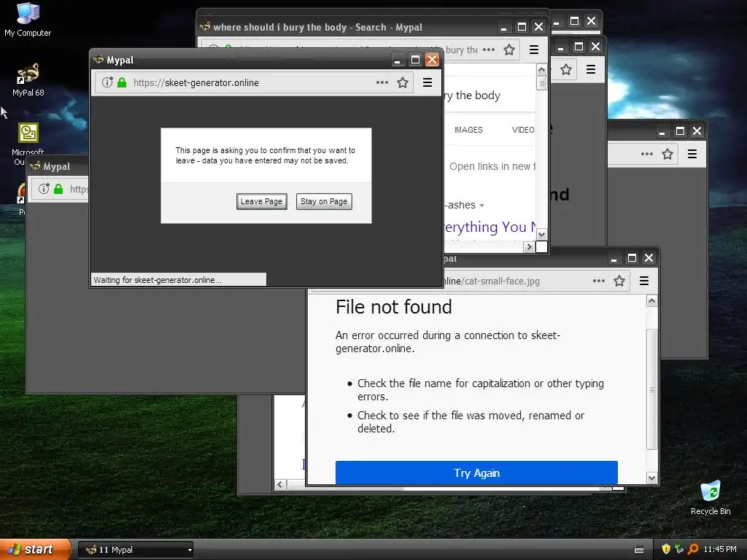Screen dimensions: 747x560
Task: Click 'Open links in new' option text
Action: 492,166
